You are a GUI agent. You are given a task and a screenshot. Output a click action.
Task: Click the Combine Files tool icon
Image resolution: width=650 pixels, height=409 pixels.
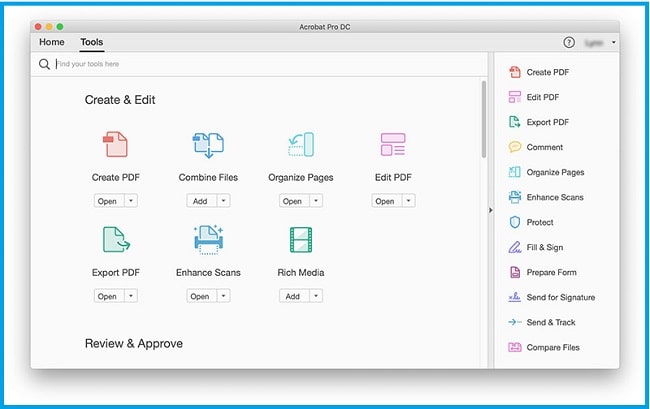click(x=208, y=145)
